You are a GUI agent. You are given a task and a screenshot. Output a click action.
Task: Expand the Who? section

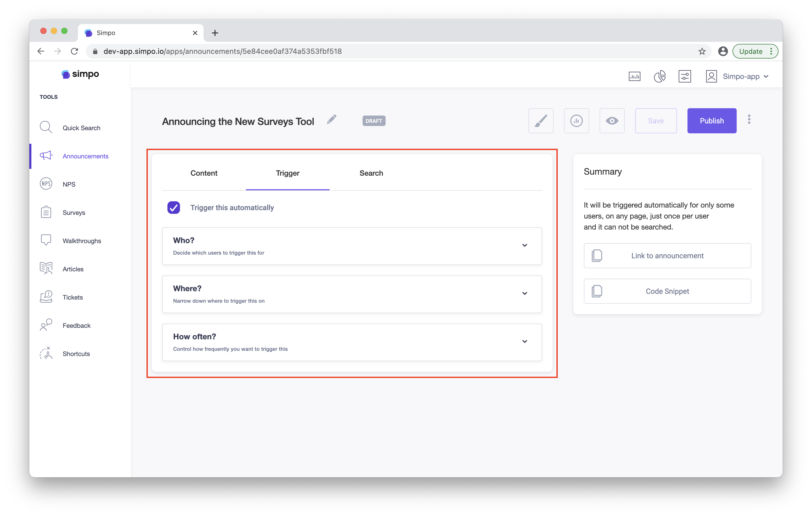coord(352,246)
